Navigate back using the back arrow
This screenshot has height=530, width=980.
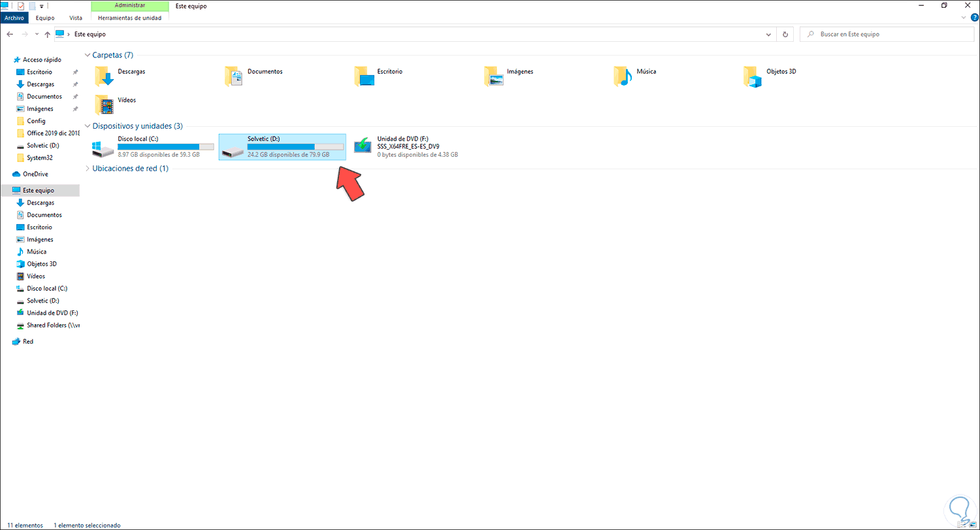tap(9, 34)
